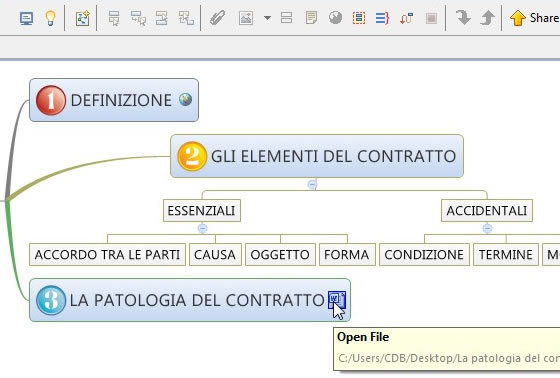The height and width of the screenshot is (378, 560).
Task: Click the brainstorming lightbulb icon
Action: (x=50, y=18)
